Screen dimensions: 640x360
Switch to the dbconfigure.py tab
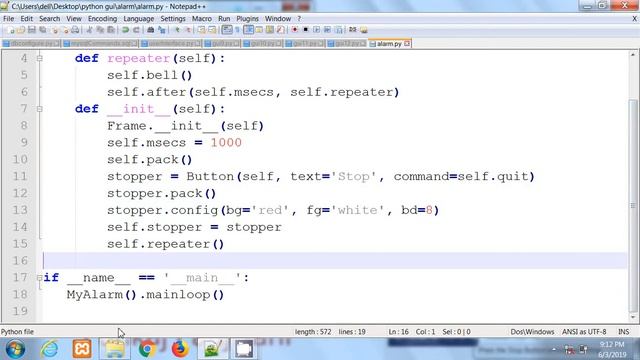[31, 44]
